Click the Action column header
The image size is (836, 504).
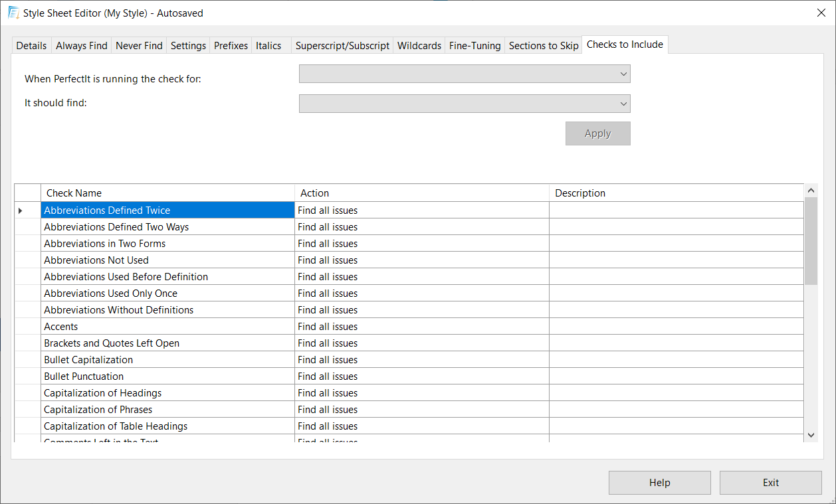click(421, 193)
